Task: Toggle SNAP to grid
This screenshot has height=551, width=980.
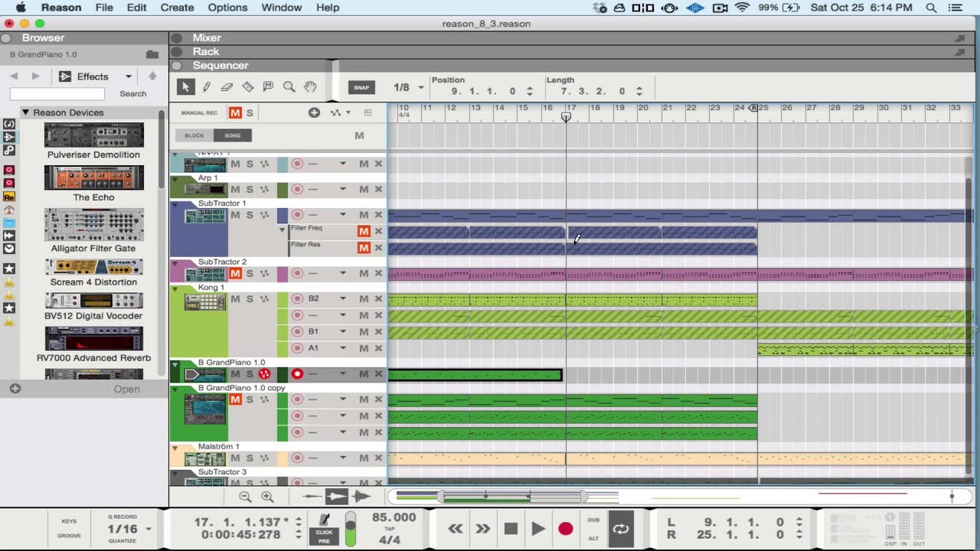Action: pyautogui.click(x=361, y=87)
